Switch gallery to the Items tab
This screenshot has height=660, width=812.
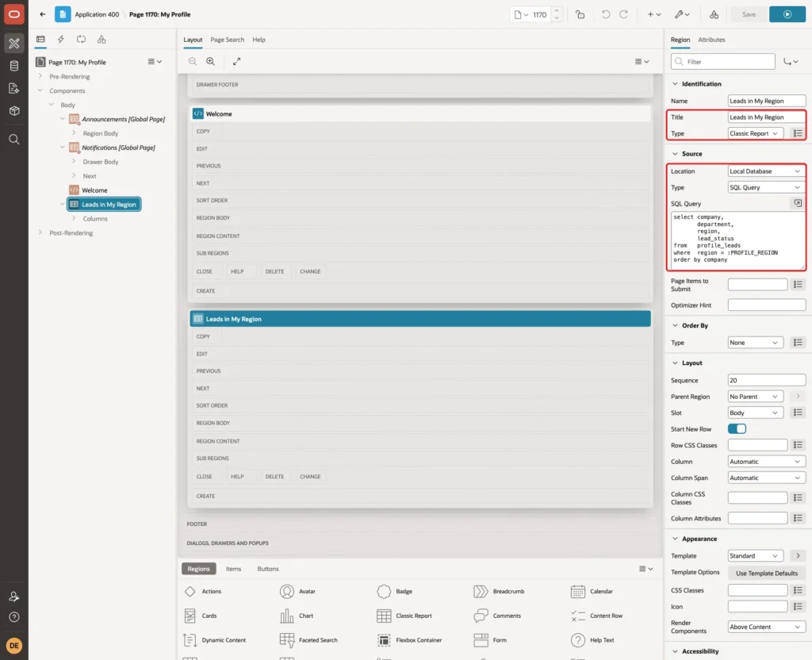point(234,569)
